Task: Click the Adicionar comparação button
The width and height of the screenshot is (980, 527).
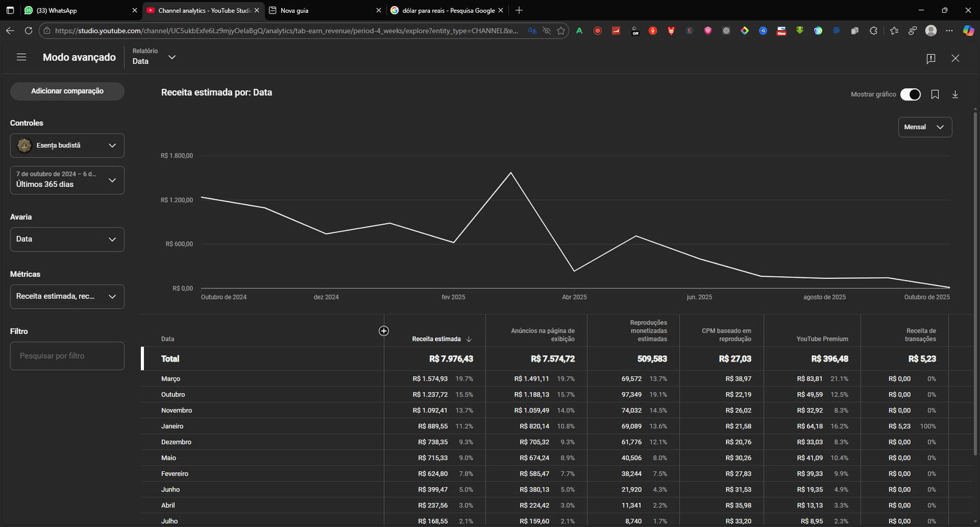Action: 67,91
